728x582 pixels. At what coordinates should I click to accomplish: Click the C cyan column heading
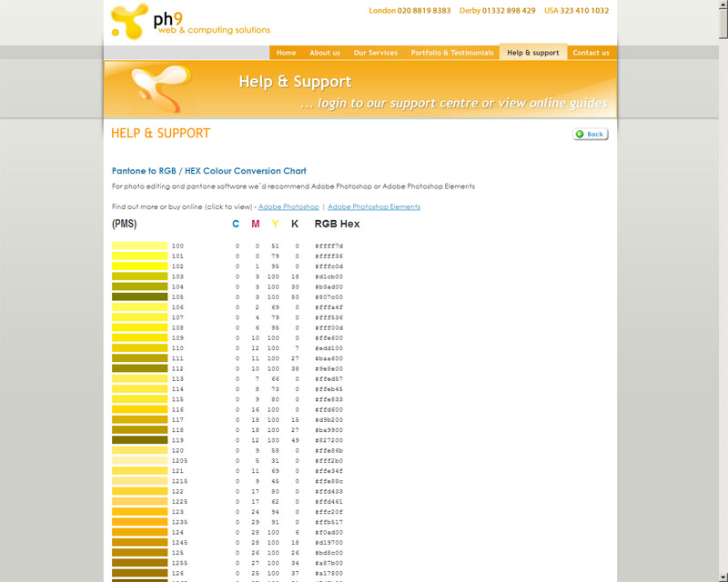point(236,224)
